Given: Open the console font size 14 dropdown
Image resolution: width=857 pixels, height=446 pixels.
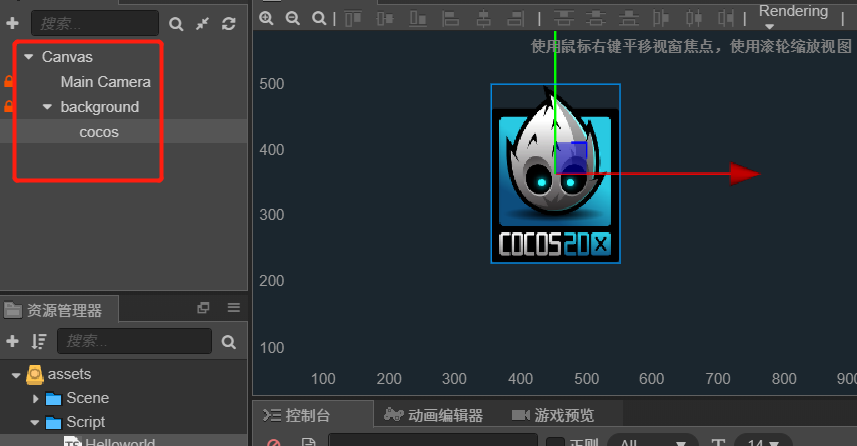Looking at the screenshot, I should (x=764, y=440).
